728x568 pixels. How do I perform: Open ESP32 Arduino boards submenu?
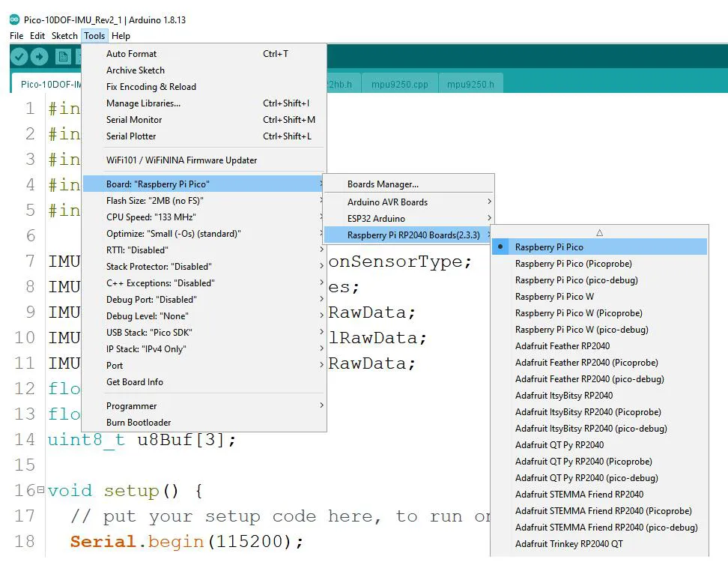click(x=408, y=218)
